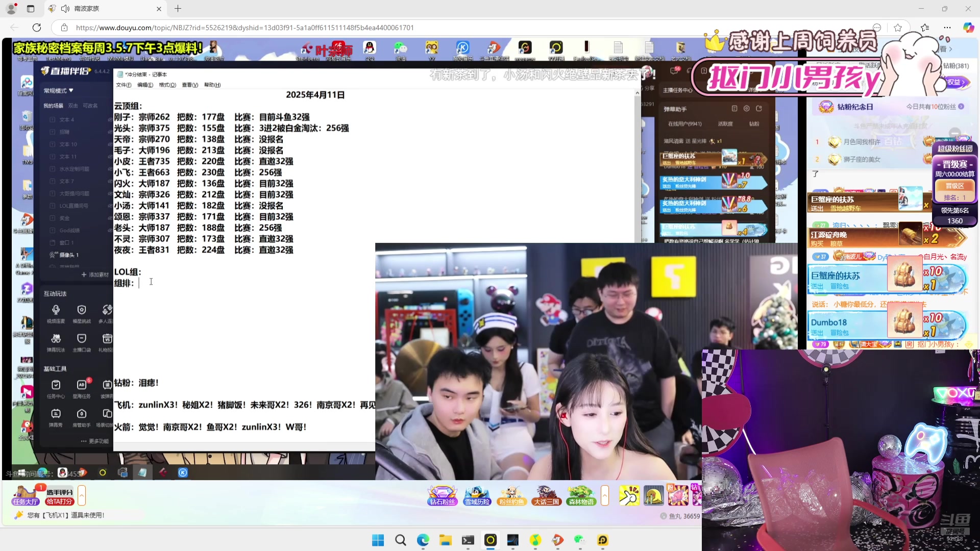Screen dimensions: 980x551
Task: Click 选手评分 给TA打分 icon
Action: point(60,496)
